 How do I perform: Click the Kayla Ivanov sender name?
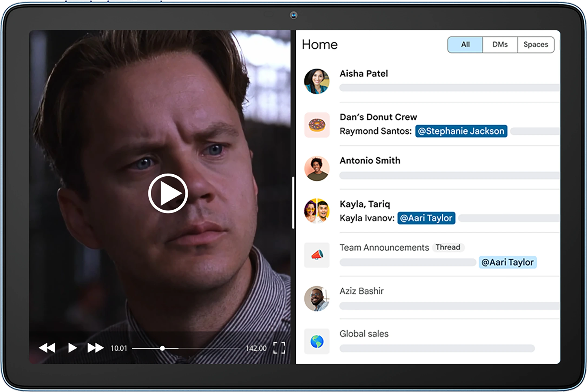[x=367, y=218]
